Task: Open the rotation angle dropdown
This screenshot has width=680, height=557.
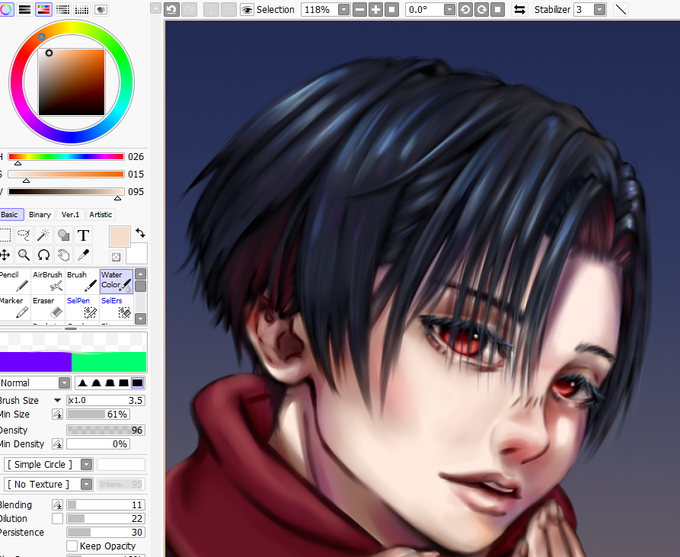Action: (x=450, y=10)
